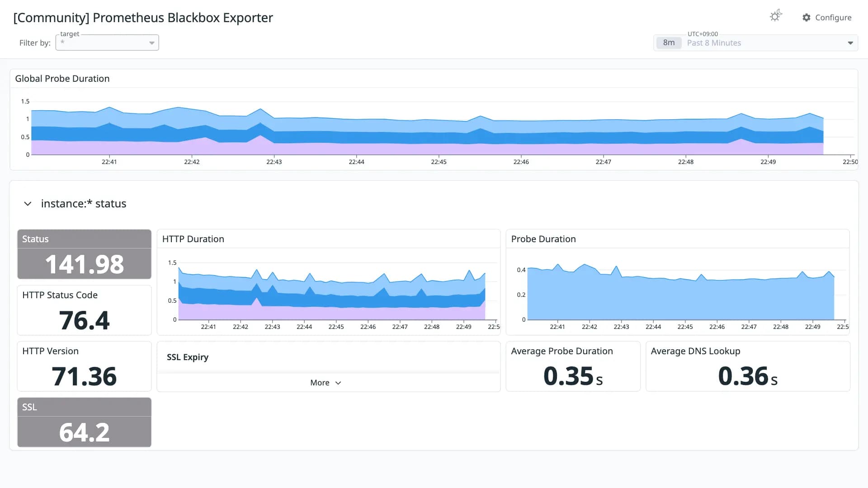Click the Average DNS Lookup value 0.36 s
Screen dimensions: 868x488
point(748,376)
